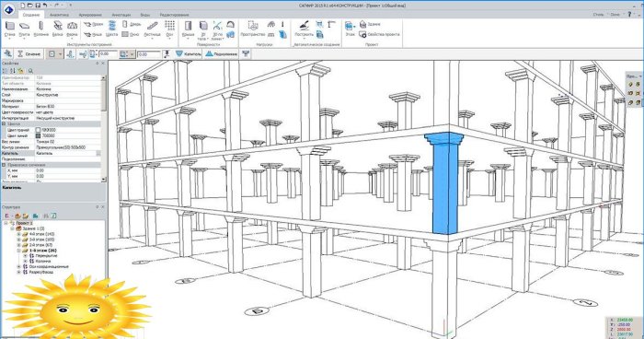Screen dimensions: 644x339
Task: Click the Пространство (space) tool
Action: click(253, 29)
